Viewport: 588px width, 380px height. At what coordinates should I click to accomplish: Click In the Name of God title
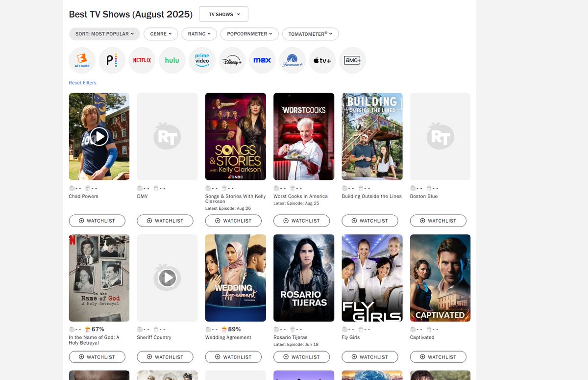94,340
